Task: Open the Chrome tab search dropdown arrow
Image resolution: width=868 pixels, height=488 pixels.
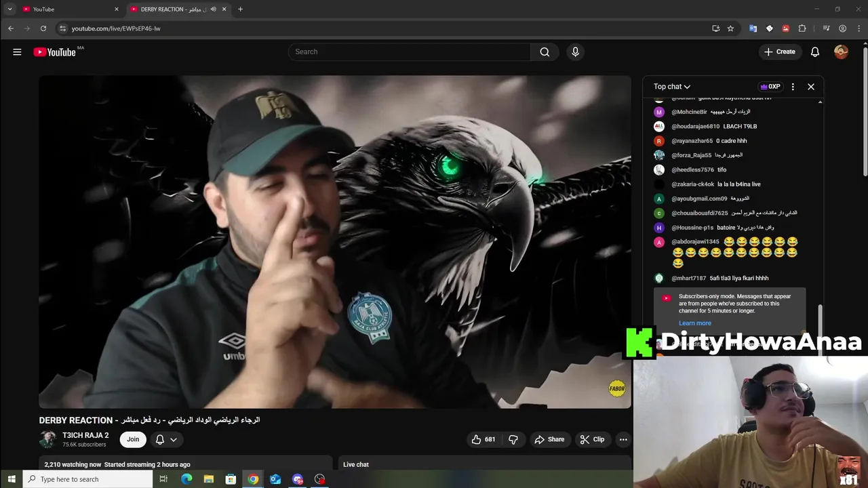Action: [x=9, y=9]
